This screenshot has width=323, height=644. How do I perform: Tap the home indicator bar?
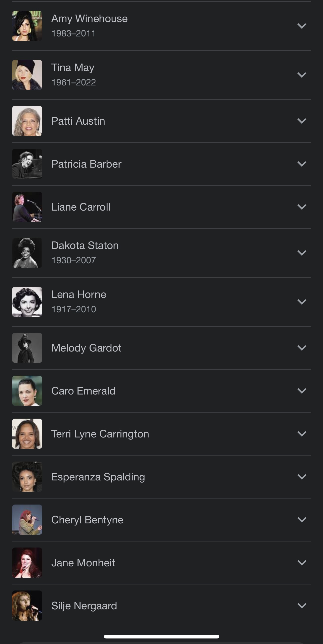pos(161,636)
